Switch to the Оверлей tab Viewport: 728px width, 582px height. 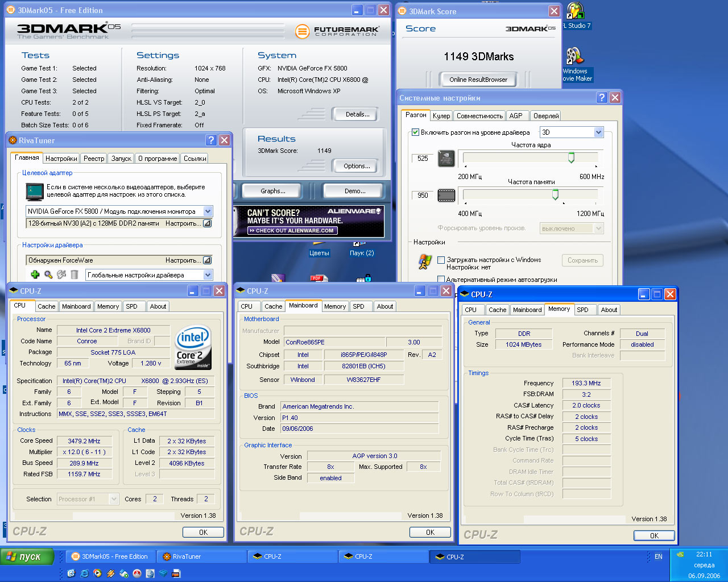pyautogui.click(x=546, y=116)
